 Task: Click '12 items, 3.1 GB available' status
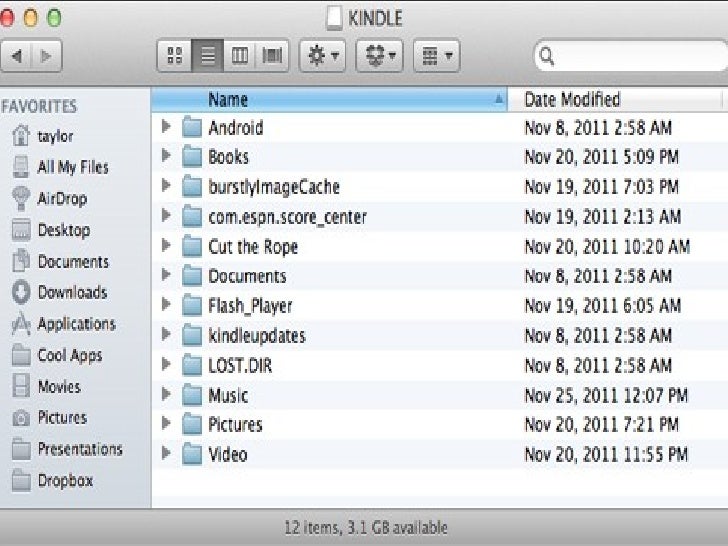tap(366, 527)
